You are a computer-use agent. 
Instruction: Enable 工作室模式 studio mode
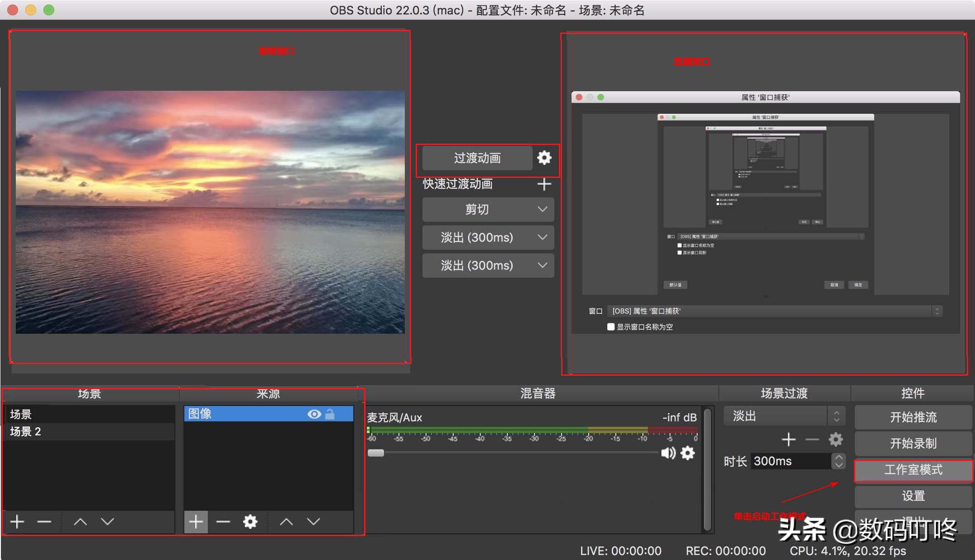(913, 470)
